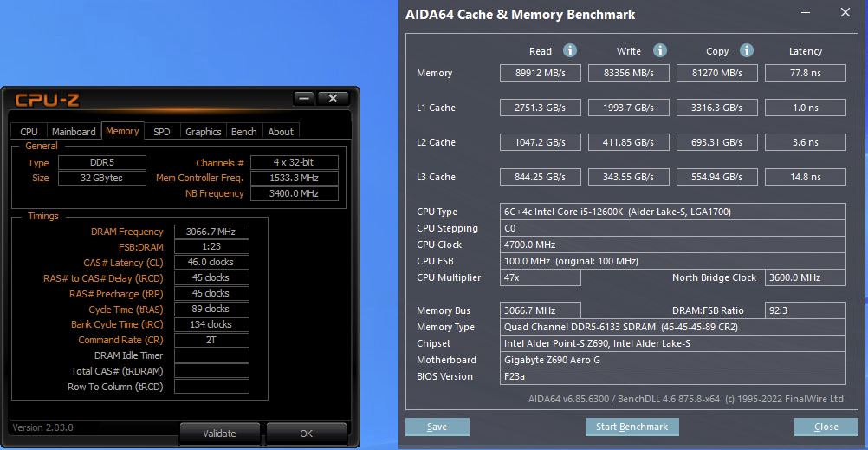Click the CPU Type i5-12600K field
This screenshot has height=450, width=868.
point(672,212)
